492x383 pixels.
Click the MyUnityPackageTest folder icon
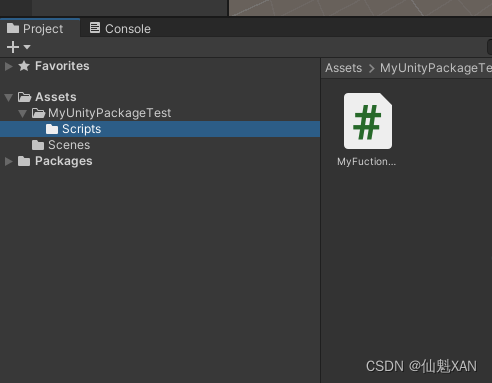coord(38,113)
